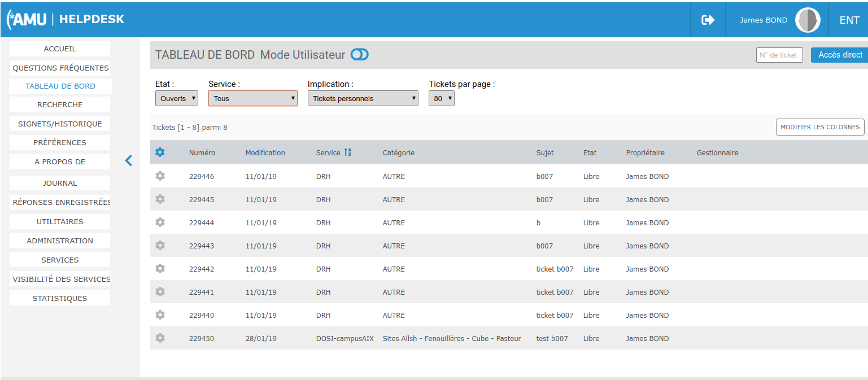868x380 pixels.
Task: Click the Service column sort icon
Action: click(x=348, y=152)
